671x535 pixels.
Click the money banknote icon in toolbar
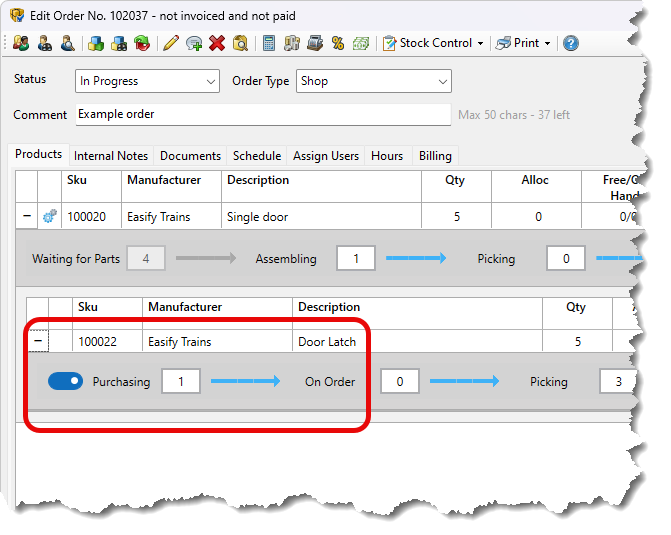(x=361, y=43)
